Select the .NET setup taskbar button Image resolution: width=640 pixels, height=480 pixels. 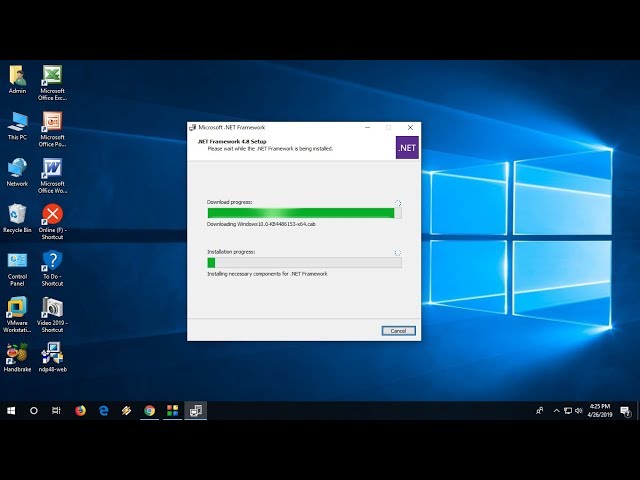(196, 411)
